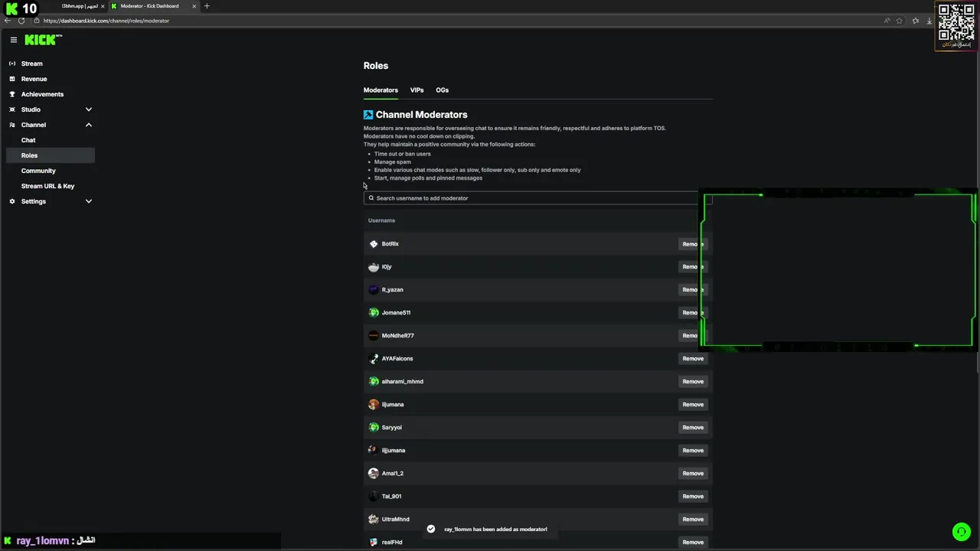Remove AYAFalcons as moderator

click(x=693, y=358)
